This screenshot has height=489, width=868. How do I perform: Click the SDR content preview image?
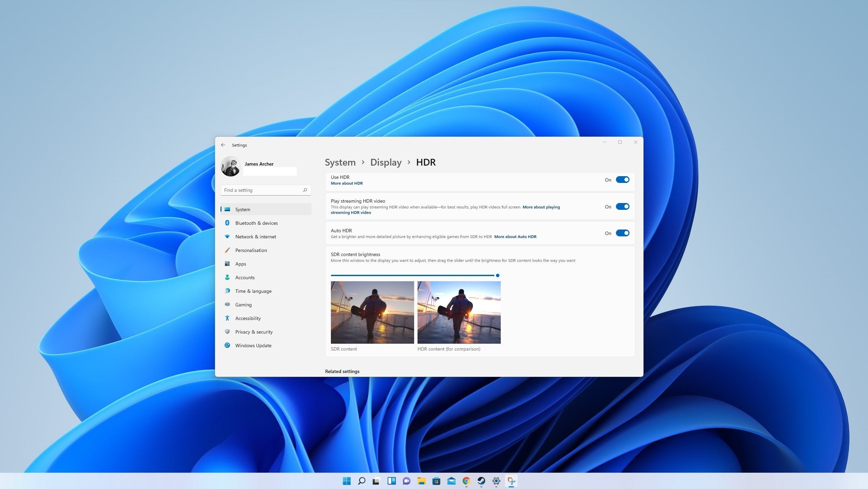click(372, 312)
